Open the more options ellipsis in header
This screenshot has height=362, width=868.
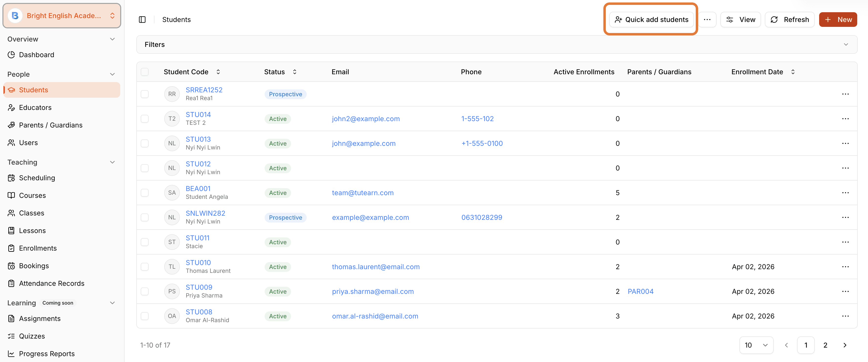click(707, 20)
